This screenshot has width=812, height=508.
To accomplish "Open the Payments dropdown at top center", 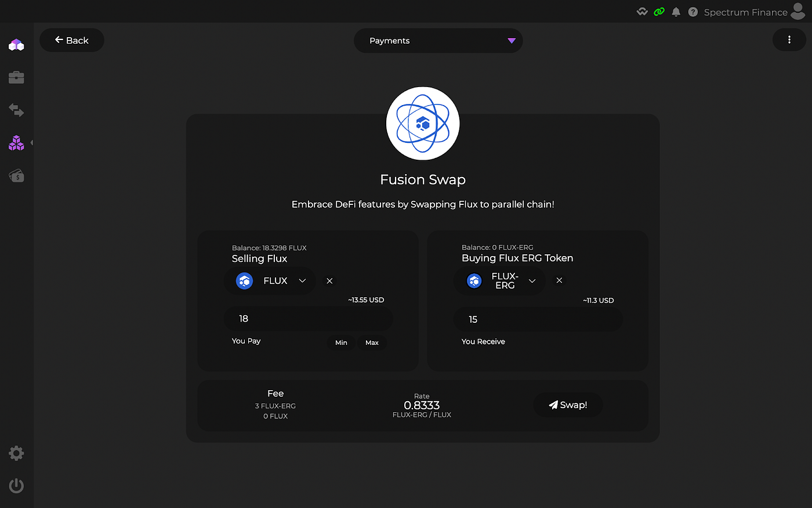I will pos(438,41).
